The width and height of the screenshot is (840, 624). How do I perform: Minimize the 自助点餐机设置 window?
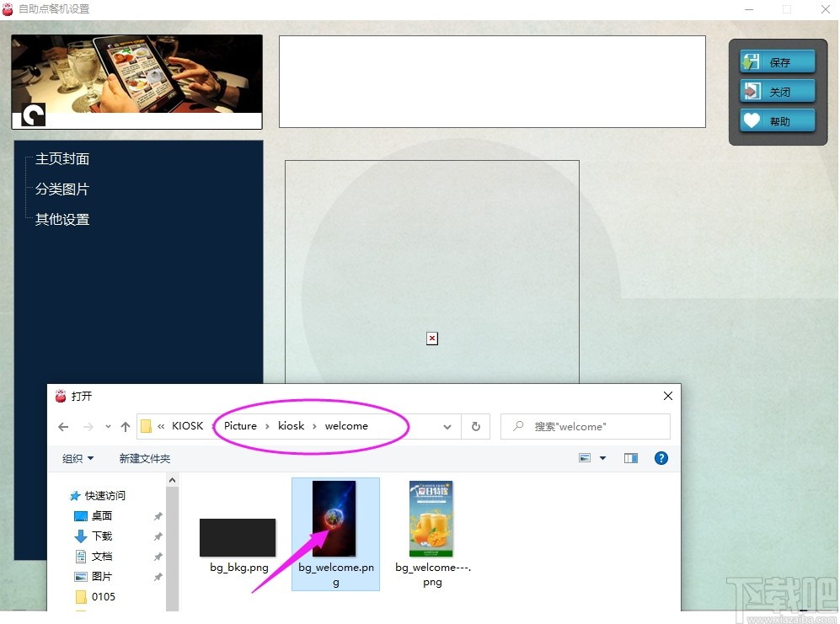[x=749, y=9]
